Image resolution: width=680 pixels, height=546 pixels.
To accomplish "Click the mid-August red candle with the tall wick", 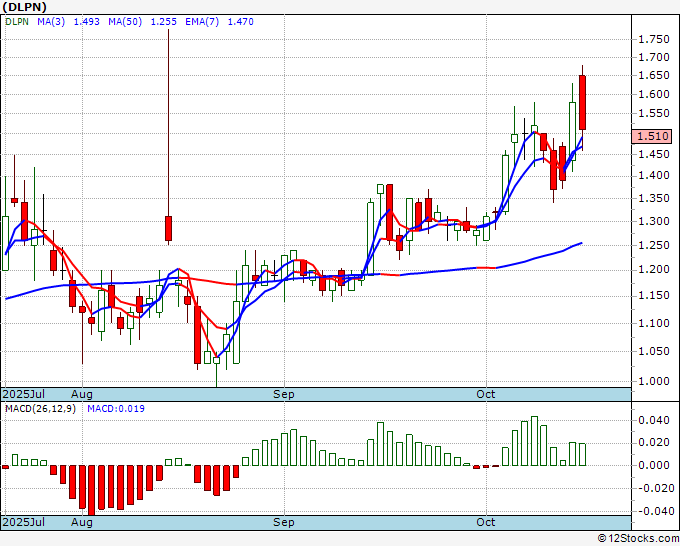I will point(168,228).
